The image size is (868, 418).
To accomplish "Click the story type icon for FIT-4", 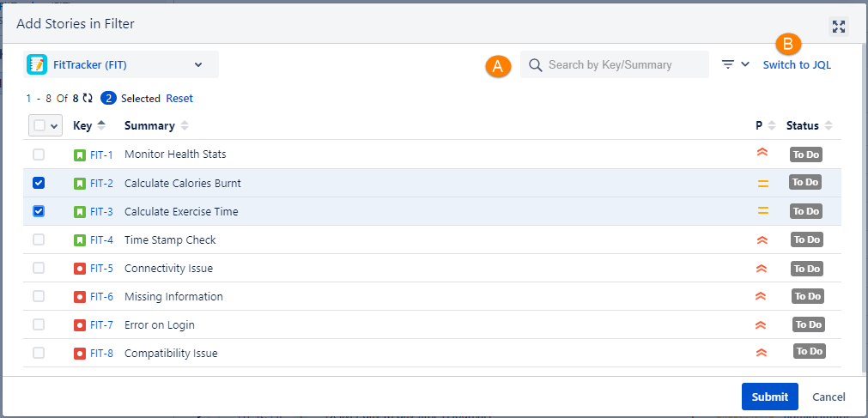I will 80,240.
